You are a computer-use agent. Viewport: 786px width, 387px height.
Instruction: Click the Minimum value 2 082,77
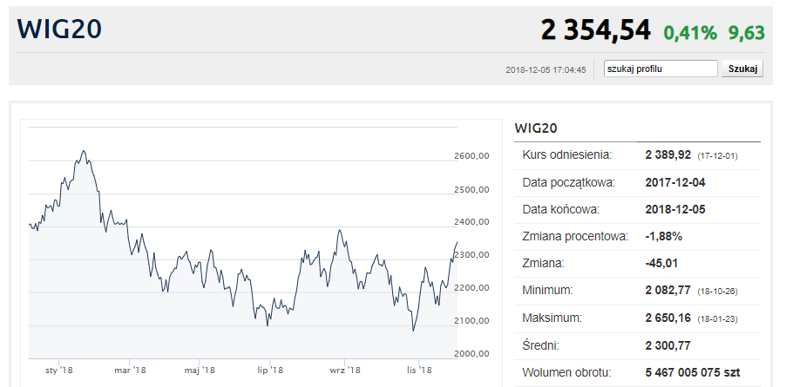point(668,290)
